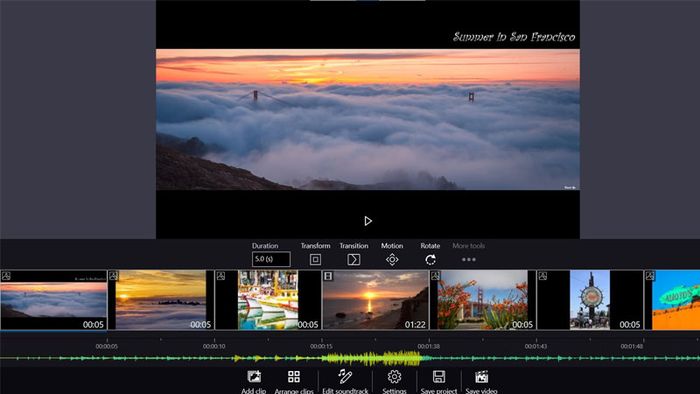700x394 pixels.
Task: Click the main video preview image
Action: tap(368, 120)
